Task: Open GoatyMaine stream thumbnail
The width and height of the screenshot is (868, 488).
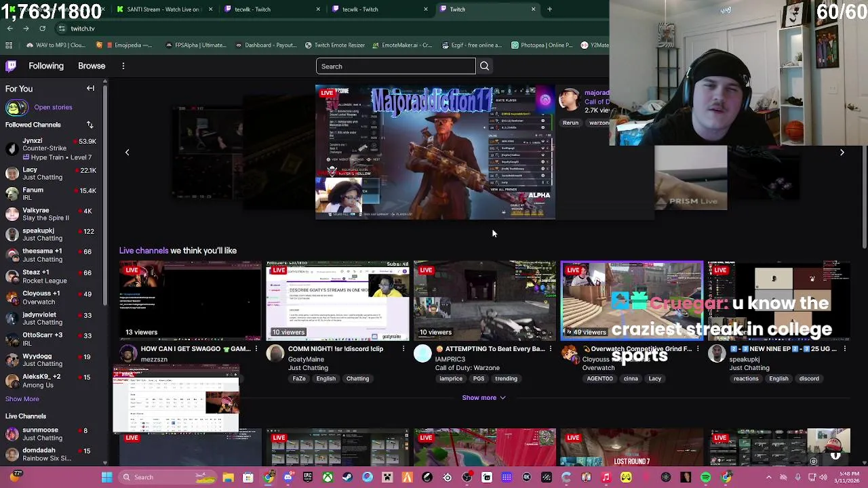Action: point(337,300)
